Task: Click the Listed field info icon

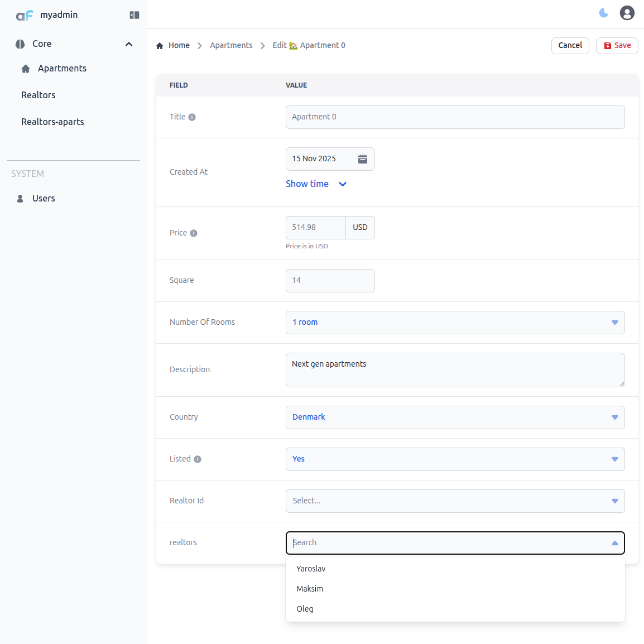Action: point(198,459)
